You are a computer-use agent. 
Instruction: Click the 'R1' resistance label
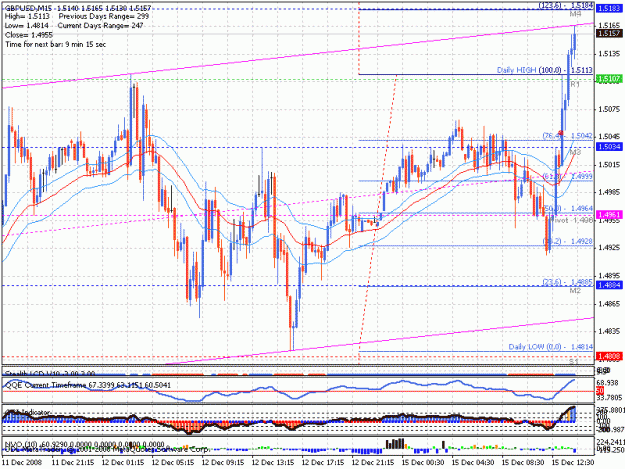coord(574,84)
